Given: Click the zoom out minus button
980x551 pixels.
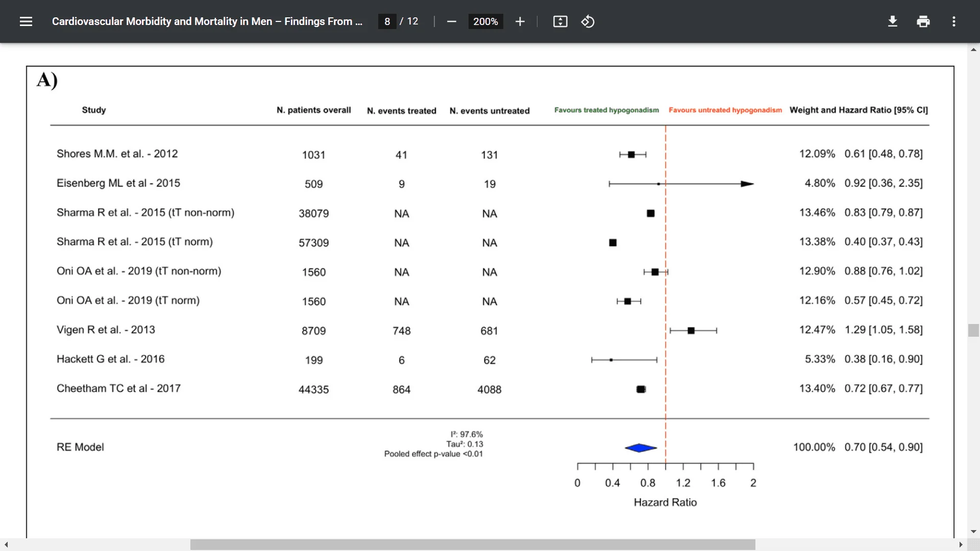Looking at the screenshot, I should coord(451,21).
